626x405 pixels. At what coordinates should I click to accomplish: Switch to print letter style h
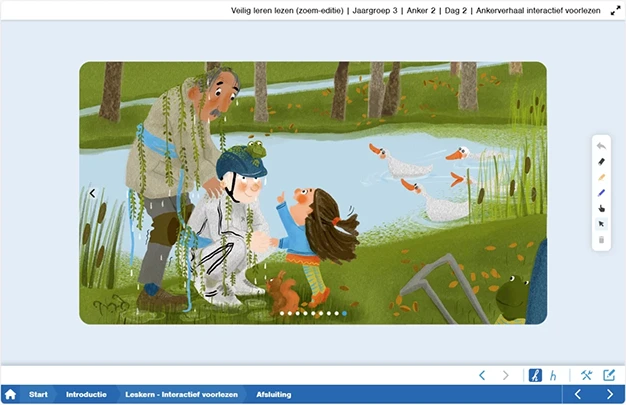(x=553, y=375)
